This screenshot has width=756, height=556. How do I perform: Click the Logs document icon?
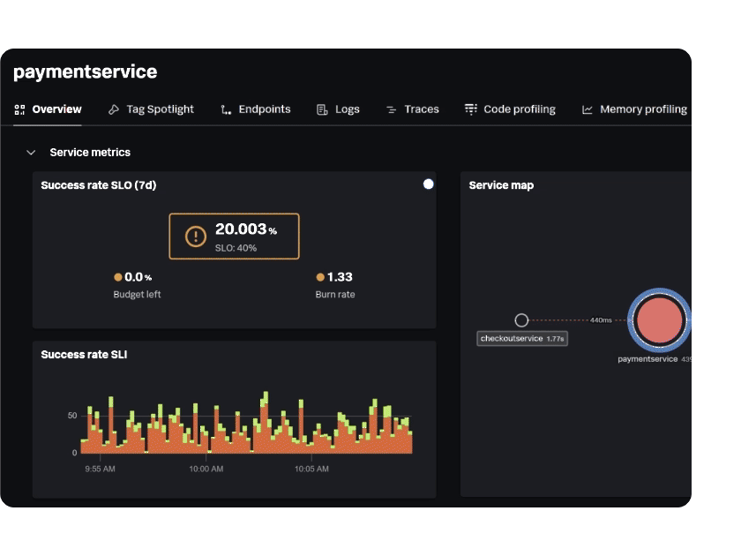click(x=322, y=109)
